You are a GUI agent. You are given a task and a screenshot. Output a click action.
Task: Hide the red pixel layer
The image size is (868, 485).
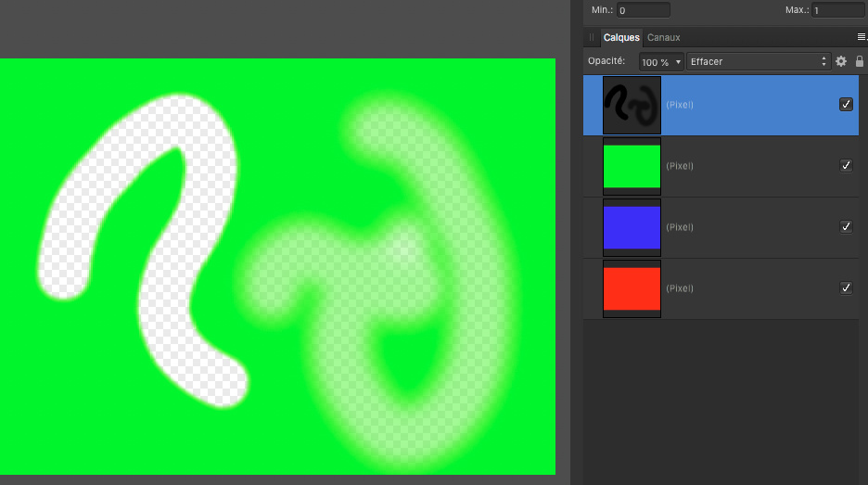[846, 287]
